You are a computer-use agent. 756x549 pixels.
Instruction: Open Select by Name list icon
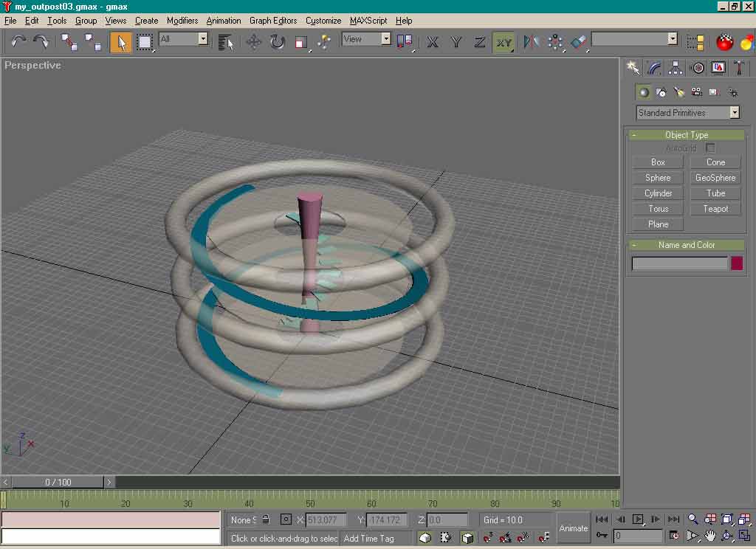click(226, 42)
